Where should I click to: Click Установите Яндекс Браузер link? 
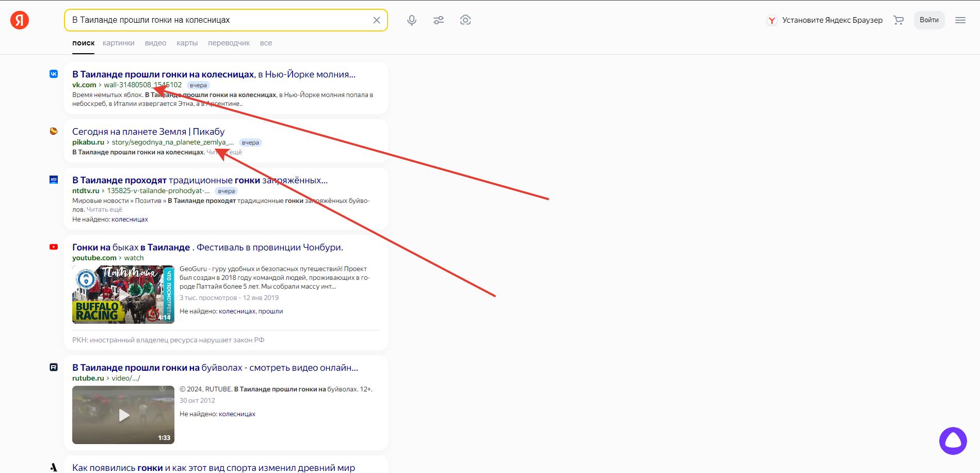pos(831,20)
